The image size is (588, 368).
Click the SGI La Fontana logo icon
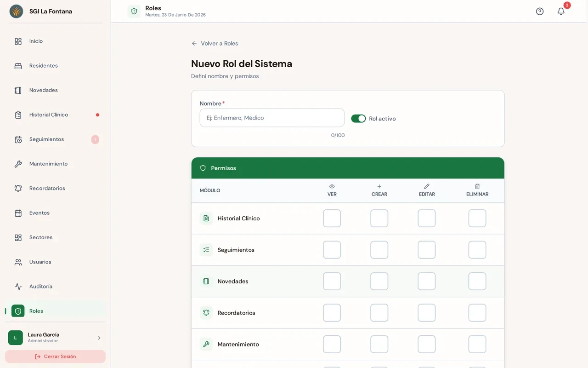click(x=16, y=11)
